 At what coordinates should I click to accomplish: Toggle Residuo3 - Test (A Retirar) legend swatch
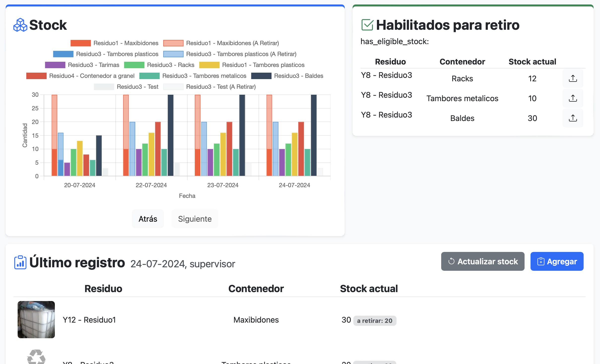click(173, 87)
